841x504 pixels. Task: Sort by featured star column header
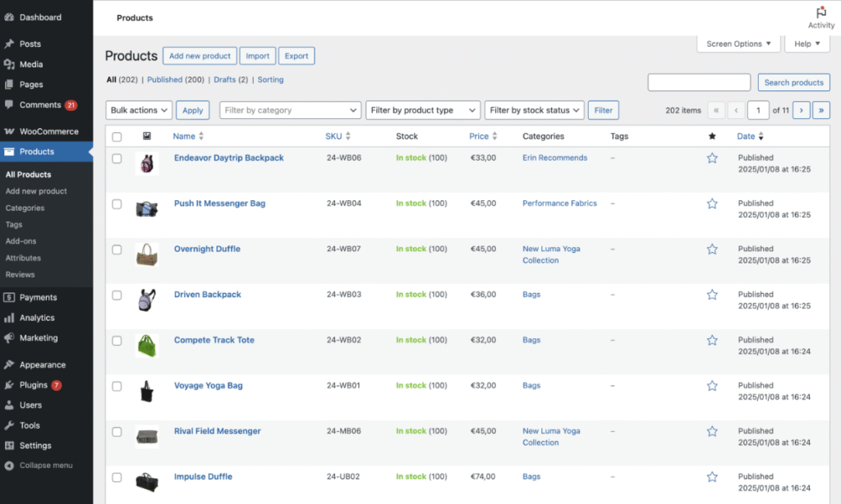click(712, 136)
